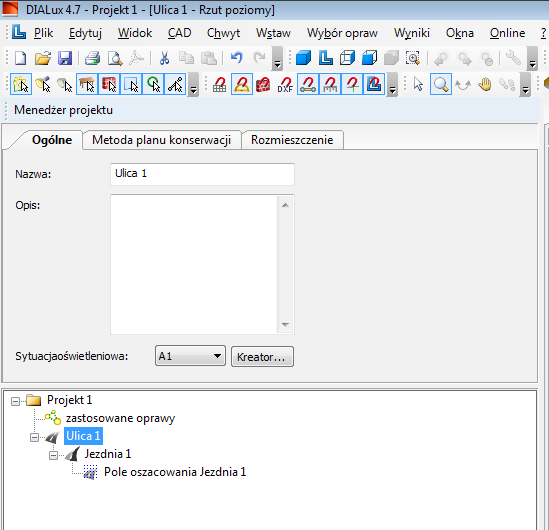
Task: Collapse the Projekt 1 tree node
Action: pyautogui.click(x=15, y=401)
